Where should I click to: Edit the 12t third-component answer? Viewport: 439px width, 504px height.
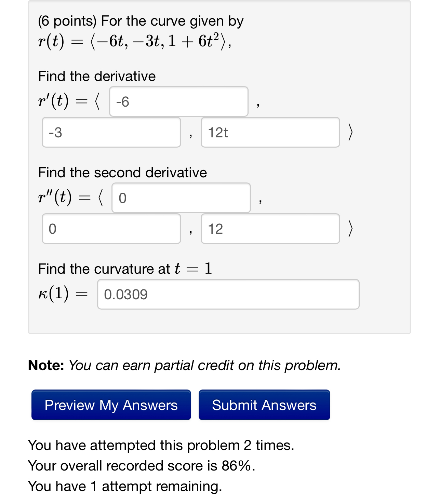pos(270,133)
